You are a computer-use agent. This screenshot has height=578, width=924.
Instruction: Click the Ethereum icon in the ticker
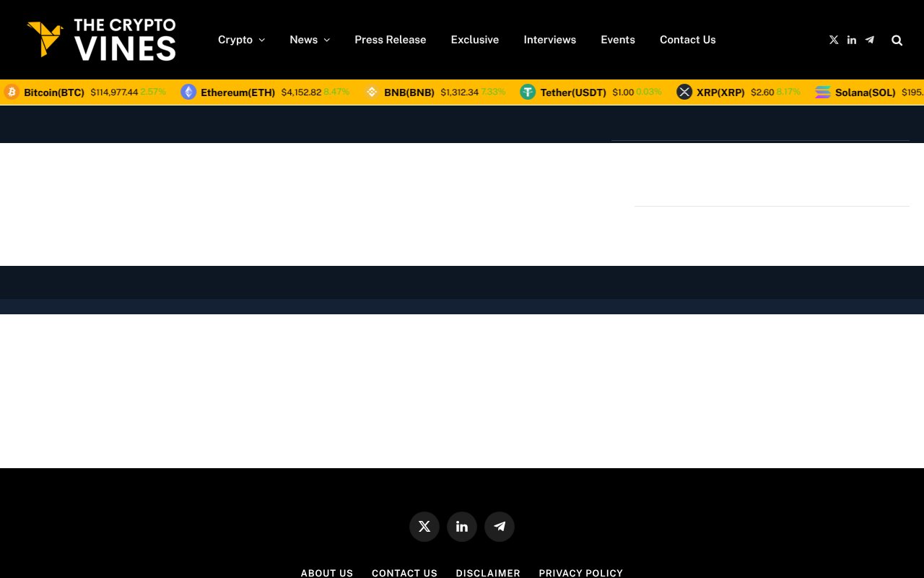(188, 92)
